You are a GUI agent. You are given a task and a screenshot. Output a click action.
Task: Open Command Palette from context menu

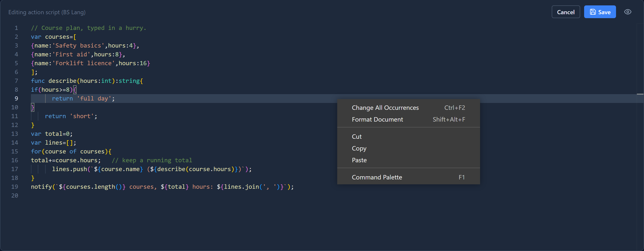coord(408,177)
